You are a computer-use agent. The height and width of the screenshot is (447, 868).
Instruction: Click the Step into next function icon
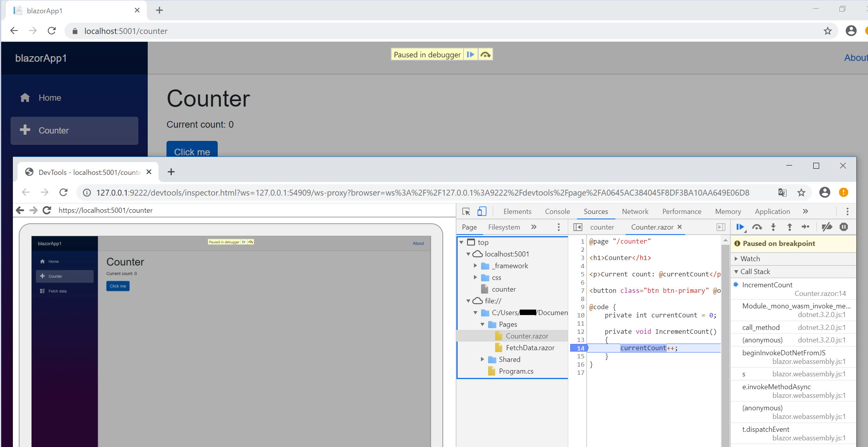[x=773, y=227]
